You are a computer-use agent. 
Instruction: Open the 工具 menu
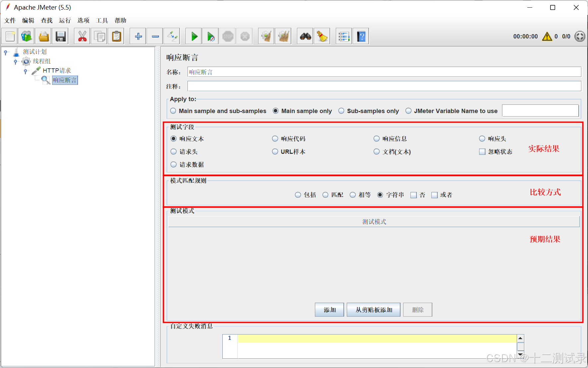click(102, 21)
